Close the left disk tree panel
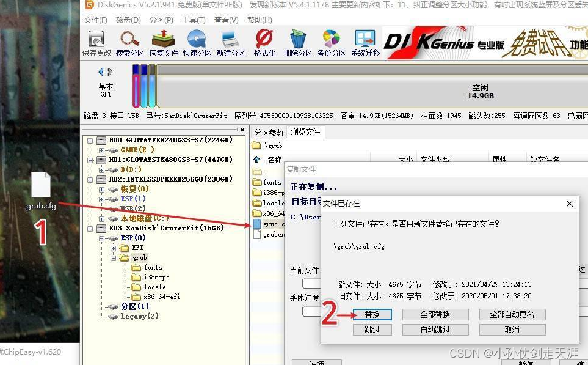The height and width of the screenshot is (365, 588). 242,130
